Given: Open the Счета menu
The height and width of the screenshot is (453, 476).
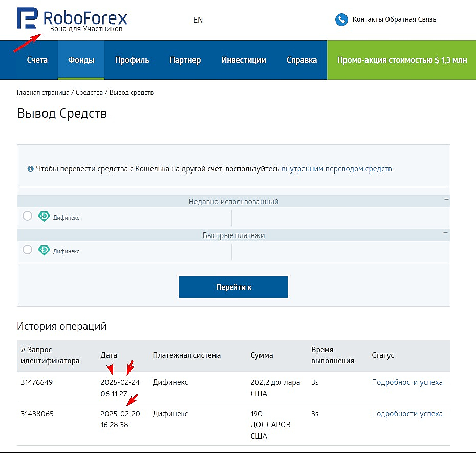Looking at the screenshot, I should pyautogui.click(x=37, y=60).
